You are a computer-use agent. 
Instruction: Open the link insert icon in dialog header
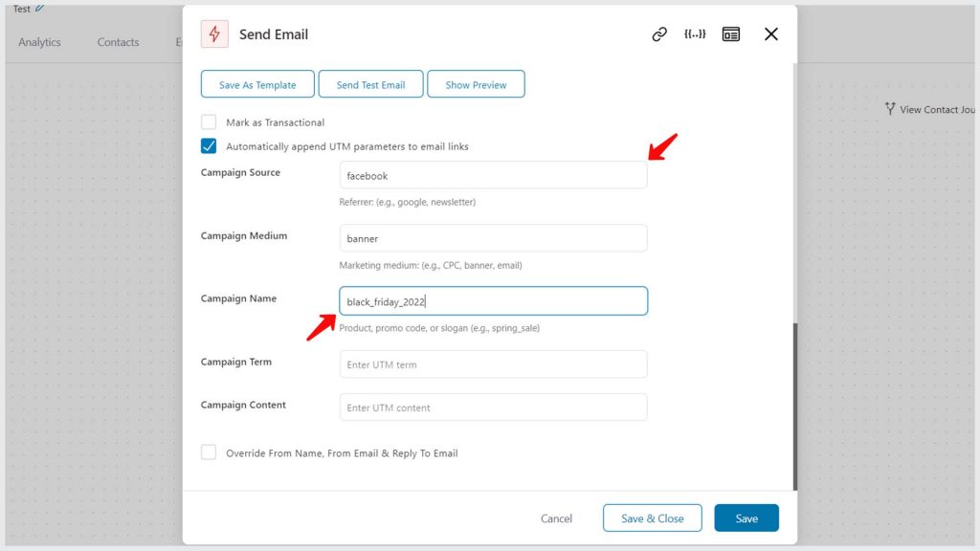pyautogui.click(x=659, y=34)
